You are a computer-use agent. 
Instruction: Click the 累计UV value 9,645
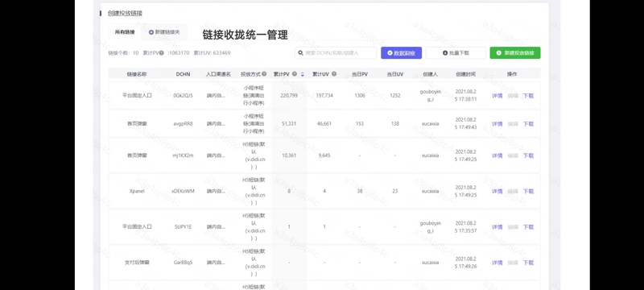pos(324,155)
